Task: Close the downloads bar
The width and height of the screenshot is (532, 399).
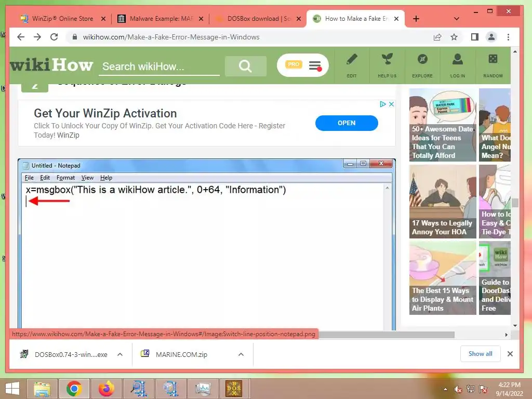Action: click(510, 353)
